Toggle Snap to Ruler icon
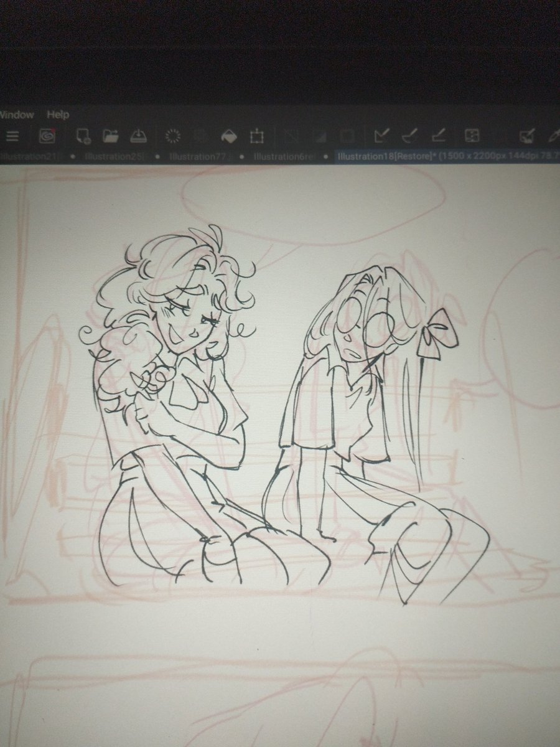The image size is (560, 747). click(382, 134)
